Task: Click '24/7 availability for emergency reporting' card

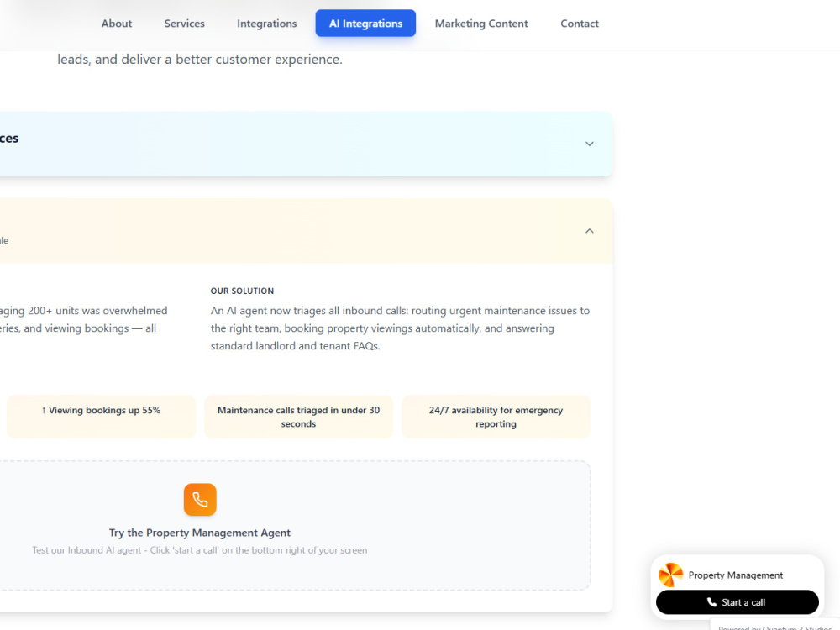Action: click(496, 417)
